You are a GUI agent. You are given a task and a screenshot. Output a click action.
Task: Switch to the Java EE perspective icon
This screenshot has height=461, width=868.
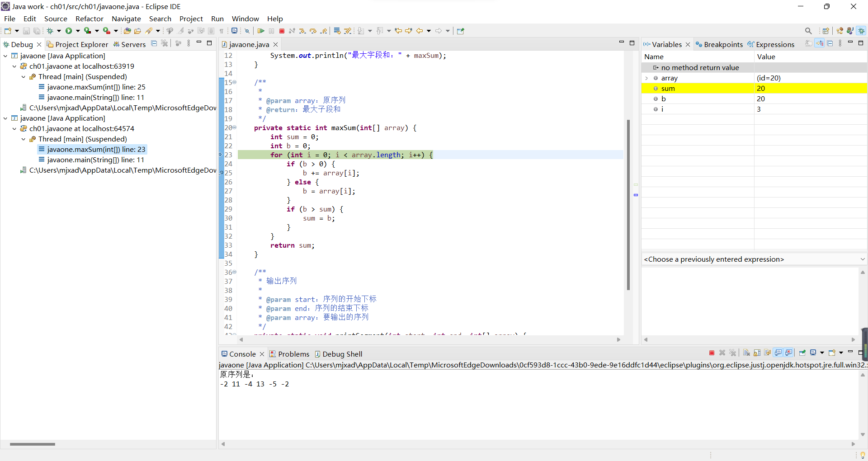pos(840,31)
